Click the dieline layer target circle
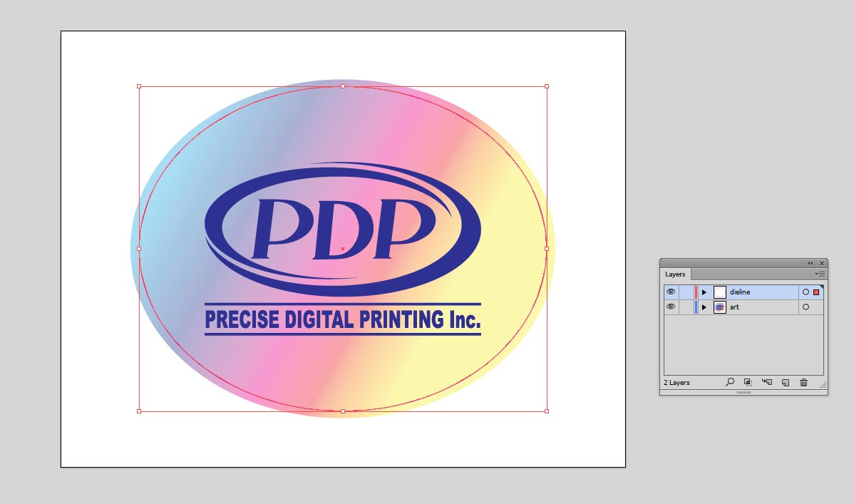The height and width of the screenshot is (504, 854). pyautogui.click(x=806, y=292)
